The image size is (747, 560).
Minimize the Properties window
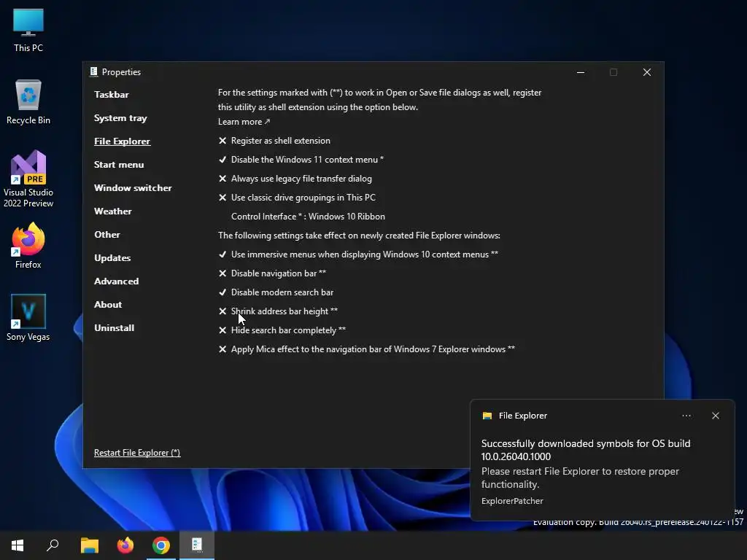(580, 72)
